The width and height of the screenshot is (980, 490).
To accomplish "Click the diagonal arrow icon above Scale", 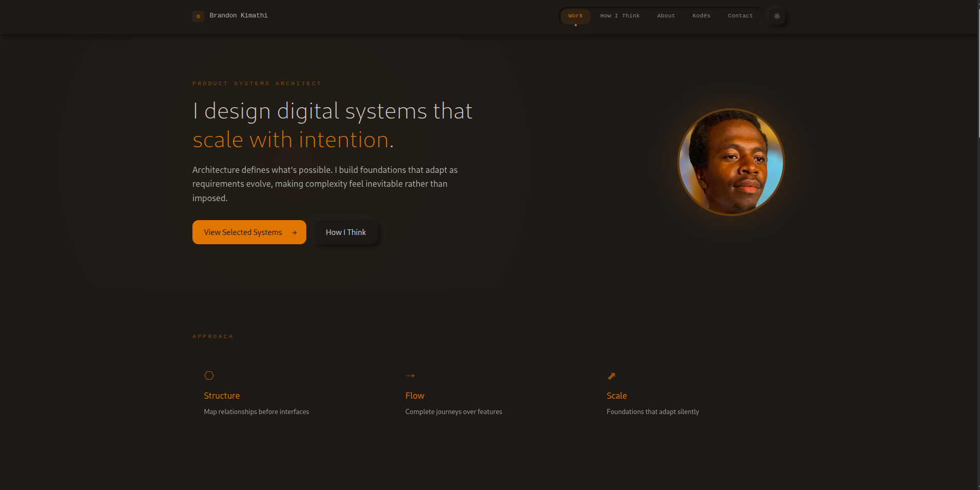I will (611, 376).
